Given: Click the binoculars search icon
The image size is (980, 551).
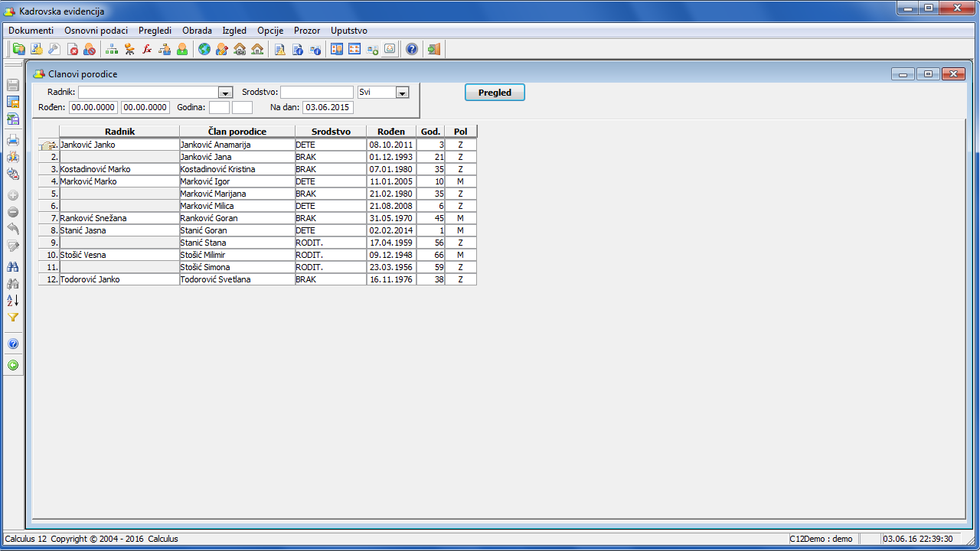Looking at the screenshot, I should pos(13,267).
